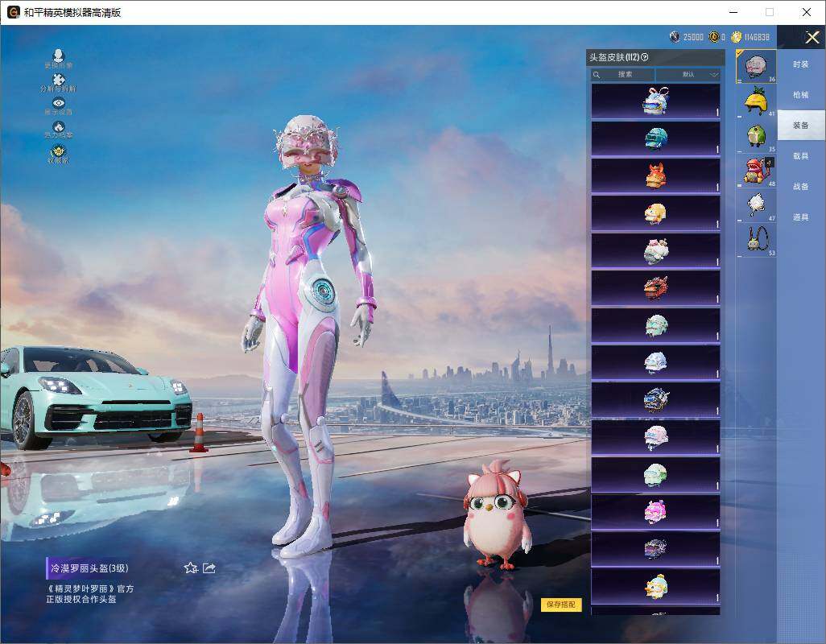The image size is (826, 644).
Task: Choose the orange fox helmet skin
Action: coord(655,175)
